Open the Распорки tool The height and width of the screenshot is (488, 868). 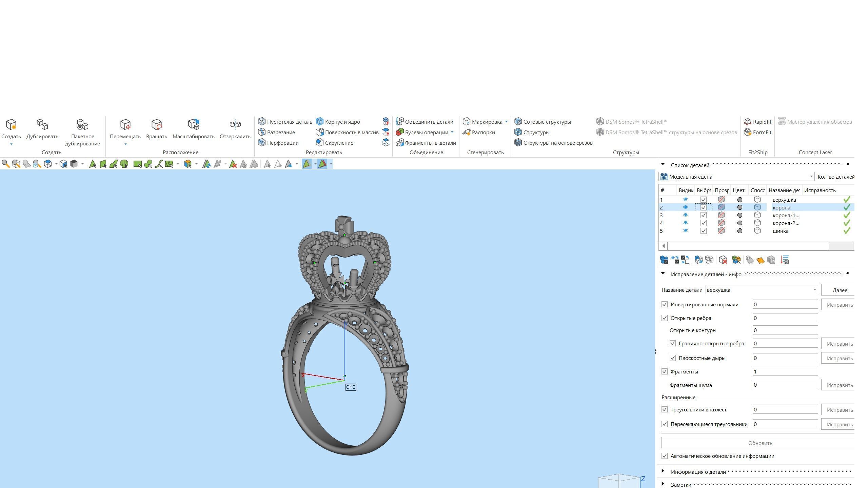(x=479, y=132)
